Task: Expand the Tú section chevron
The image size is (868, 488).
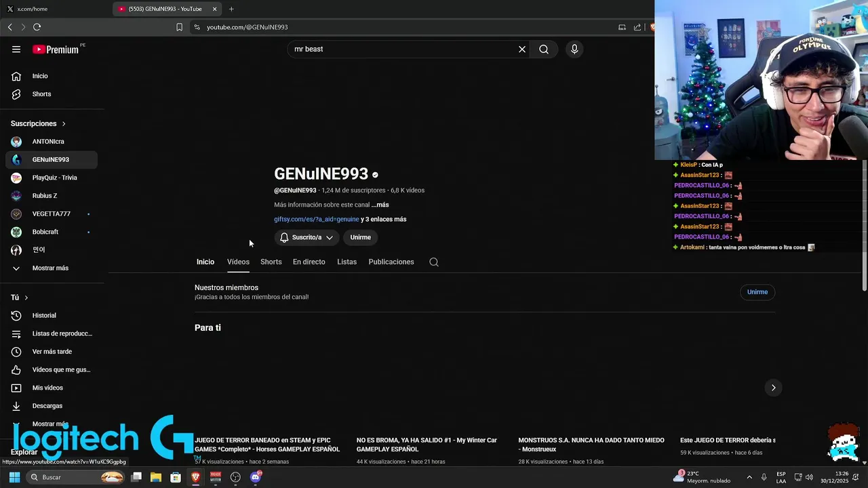Action: (26, 298)
